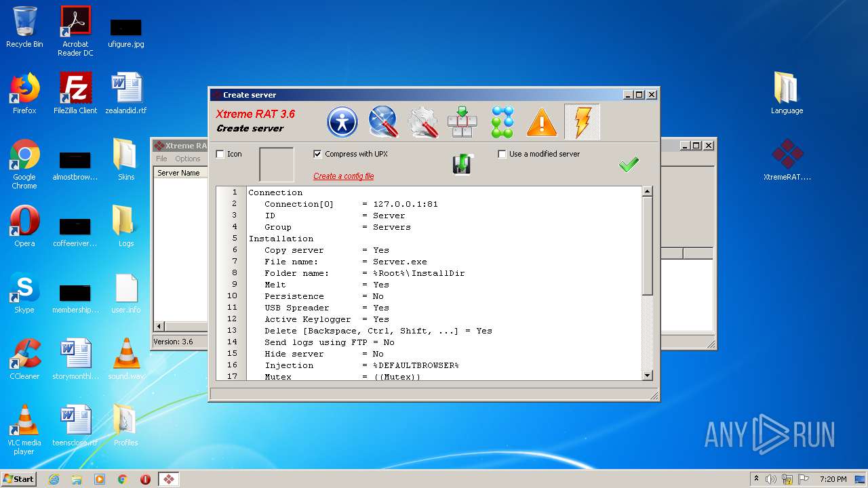Select Acrobat Reader DC desktop icon
This screenshot has height=488, width=868.
[x=75, y=31]
